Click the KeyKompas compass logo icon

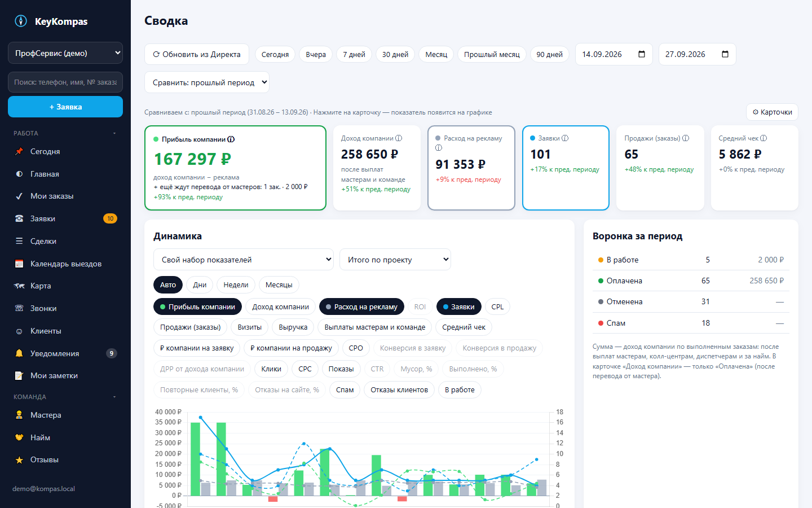coord(21,21)
